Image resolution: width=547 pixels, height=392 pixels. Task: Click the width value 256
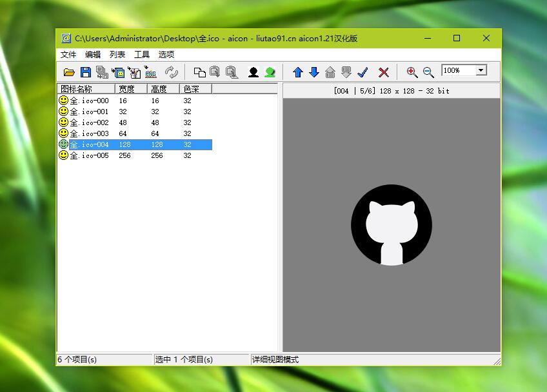tap(124, 155)
